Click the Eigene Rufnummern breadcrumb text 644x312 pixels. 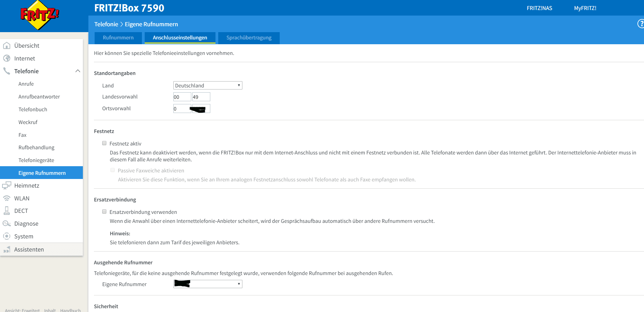click(x=151, y=24)
